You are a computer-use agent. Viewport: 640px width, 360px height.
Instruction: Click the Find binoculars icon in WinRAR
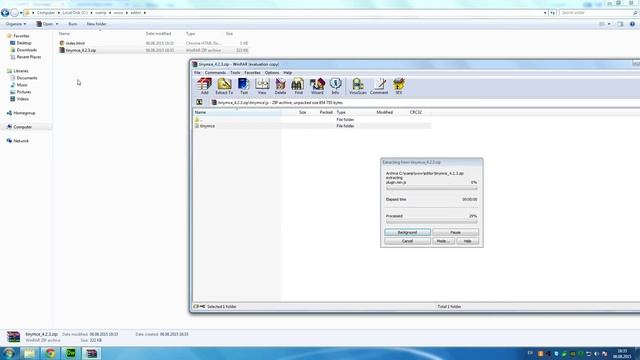tap(298, 86)
